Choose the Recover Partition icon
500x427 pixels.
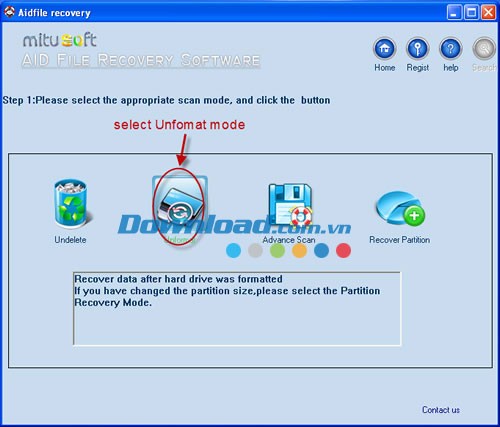[x=400, y=208]
